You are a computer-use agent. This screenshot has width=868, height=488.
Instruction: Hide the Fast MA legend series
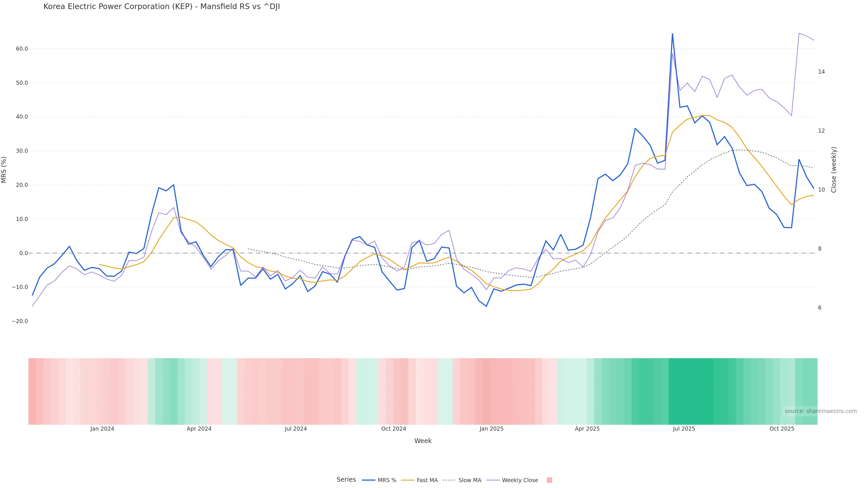[427, 480]
